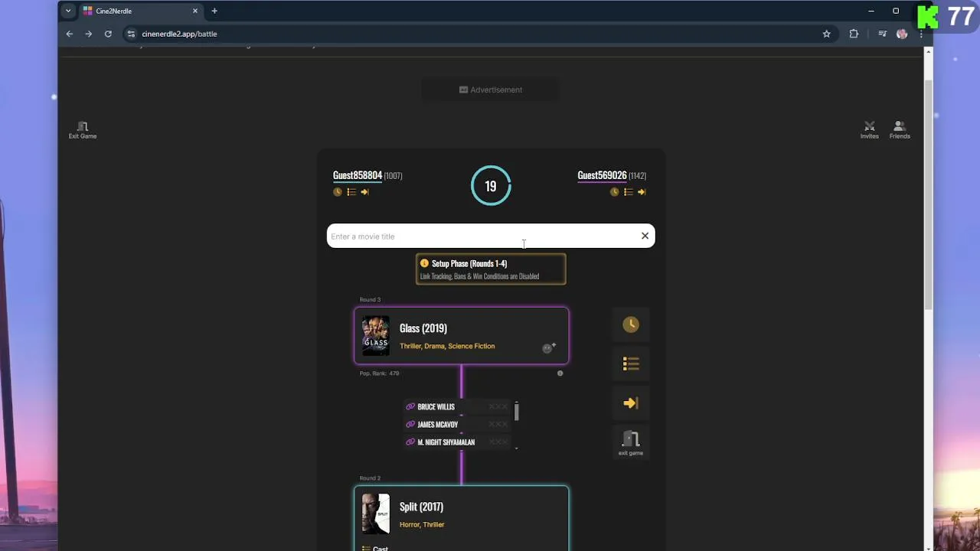Viewport: 980px width, 551px height.
Task: Click the Pop. Rank: 479 label
Action: point(379,373)
